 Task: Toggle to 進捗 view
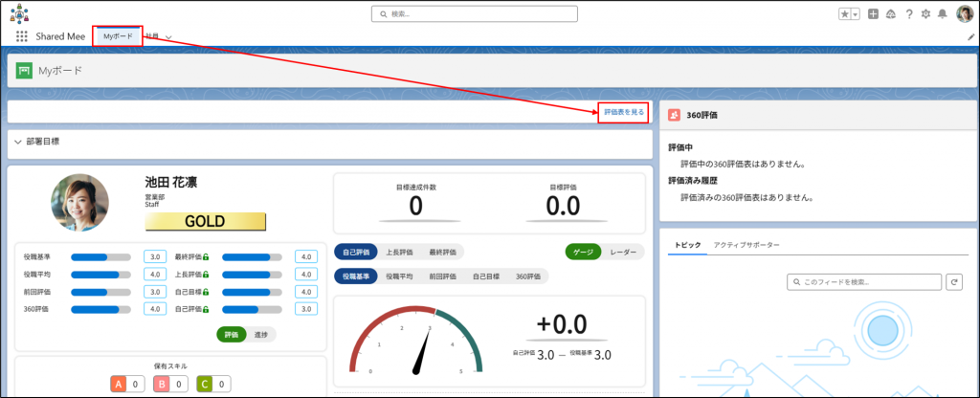tap(260, 334)
